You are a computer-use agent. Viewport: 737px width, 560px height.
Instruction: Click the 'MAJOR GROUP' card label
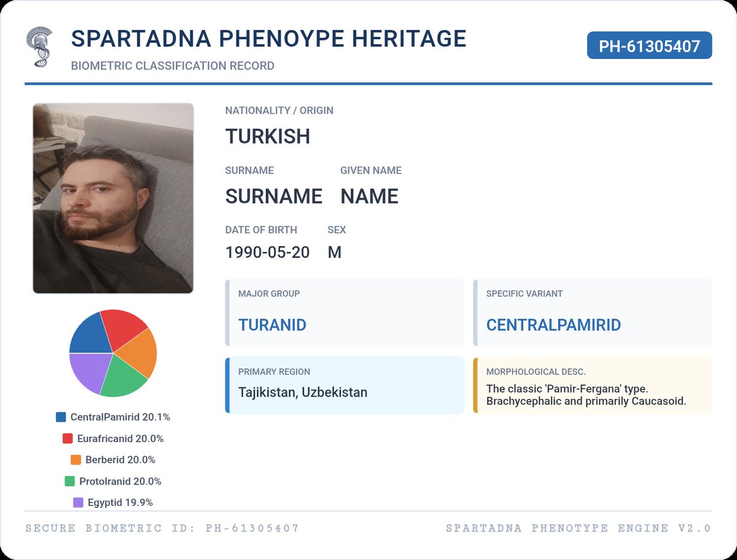(x=269, y=294)
